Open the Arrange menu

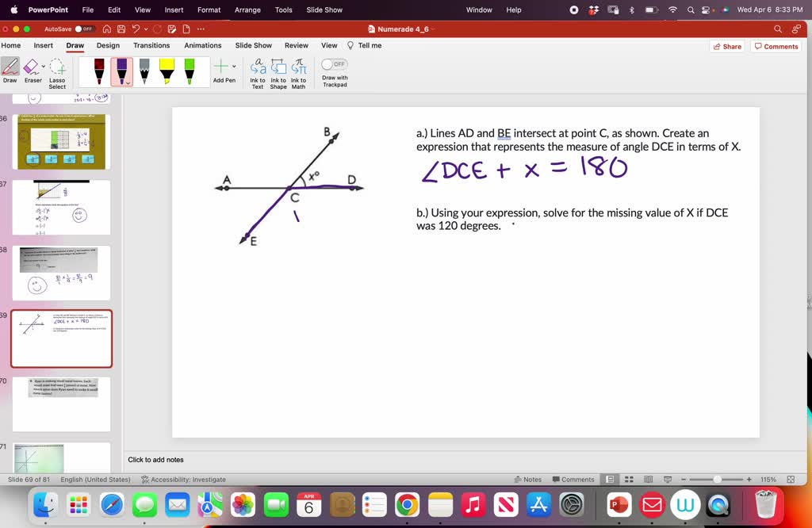point(247,10)
